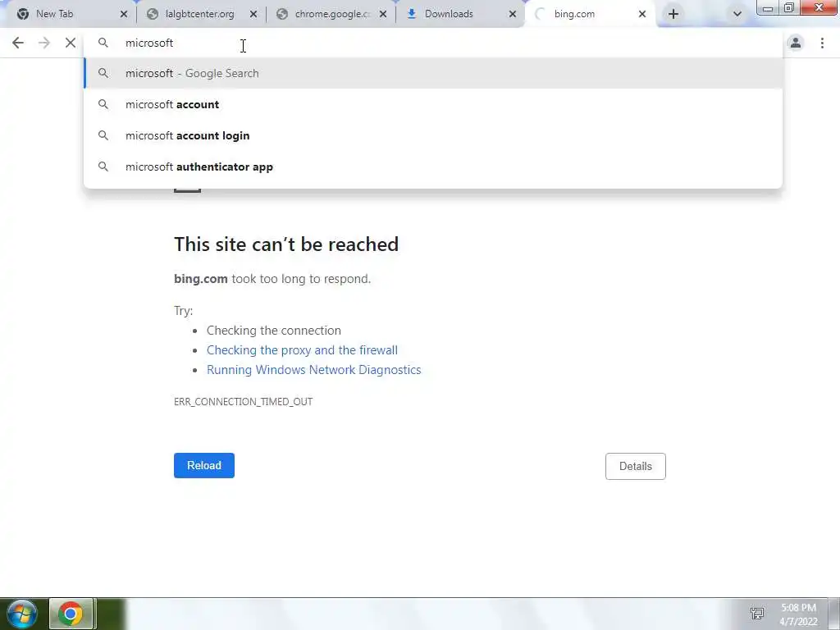Close the bing.com tab

tap(642, 14)
